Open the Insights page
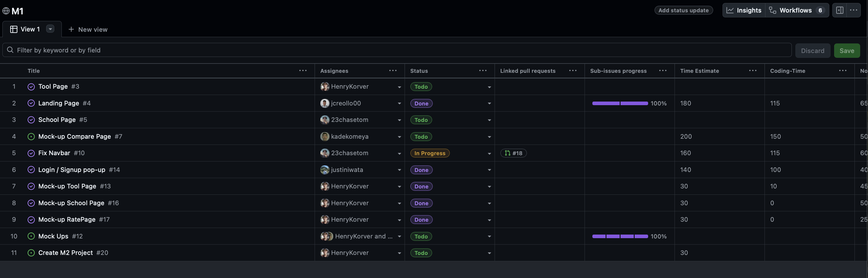This screenshot has width=868, height=278. click(x=744, y=10)
